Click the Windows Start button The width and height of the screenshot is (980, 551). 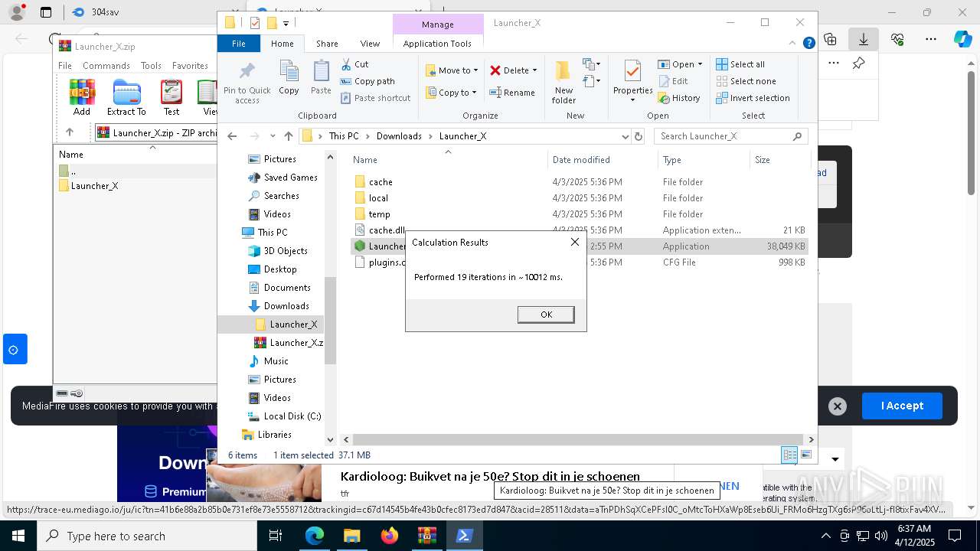pos(18,536)
